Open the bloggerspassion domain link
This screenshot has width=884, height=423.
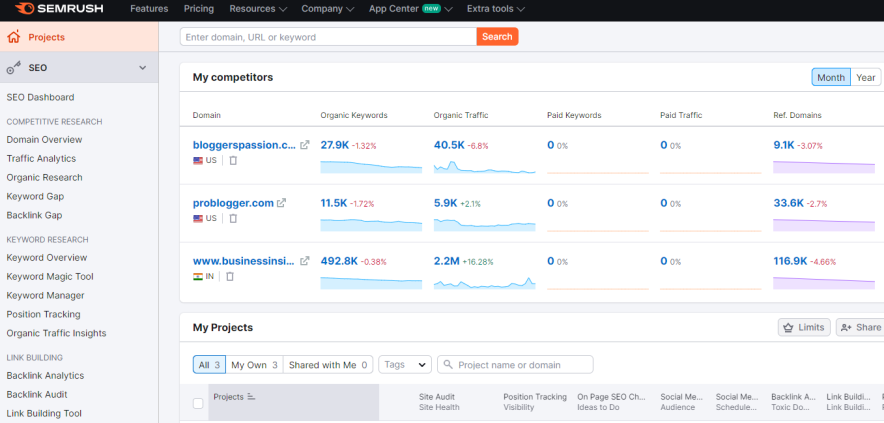pyautogui.click(x=244, y=145)
